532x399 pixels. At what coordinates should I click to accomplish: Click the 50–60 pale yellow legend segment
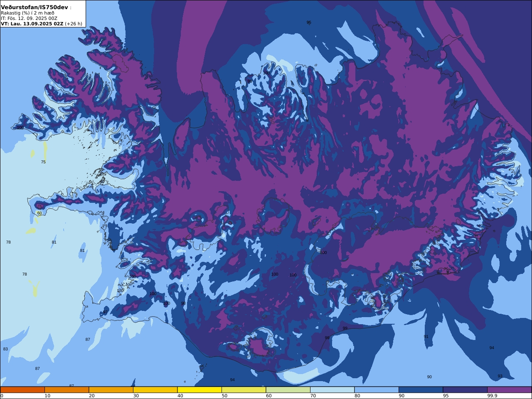244,390
